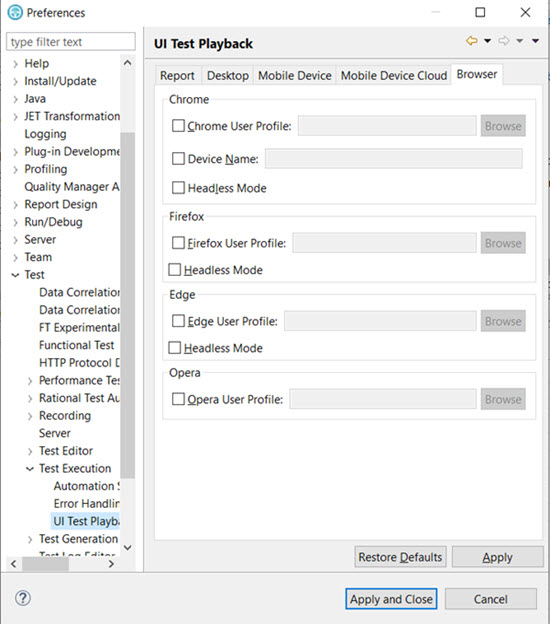Enable the Chrome User Profile checkbox
Screen dimensions: 550x624
click(x=178, y=126)
